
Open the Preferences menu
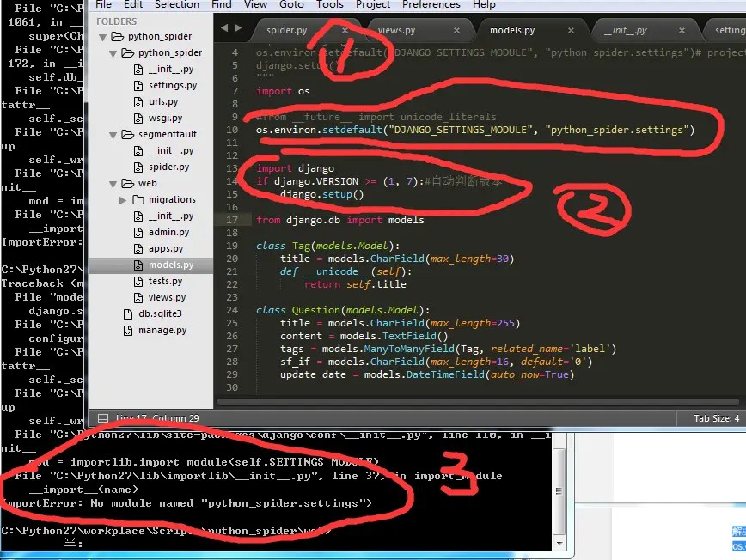(431, 5)
